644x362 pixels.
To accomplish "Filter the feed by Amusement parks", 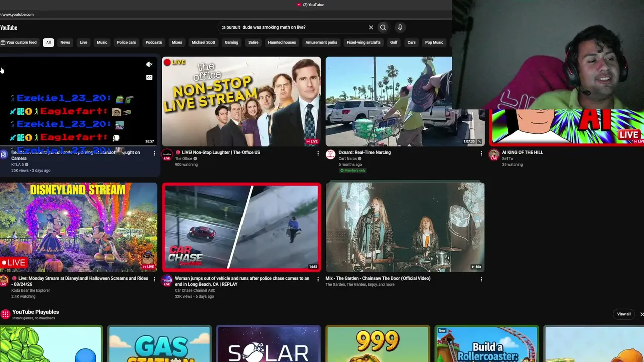I will click(x=321, y=42).
